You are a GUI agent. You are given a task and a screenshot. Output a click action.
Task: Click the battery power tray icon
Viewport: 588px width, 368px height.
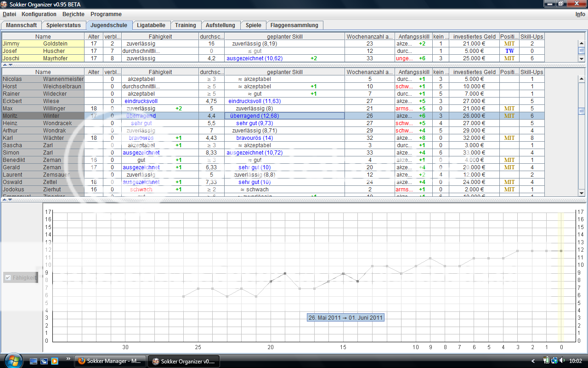pyautogui.click(x=546, y=361)
